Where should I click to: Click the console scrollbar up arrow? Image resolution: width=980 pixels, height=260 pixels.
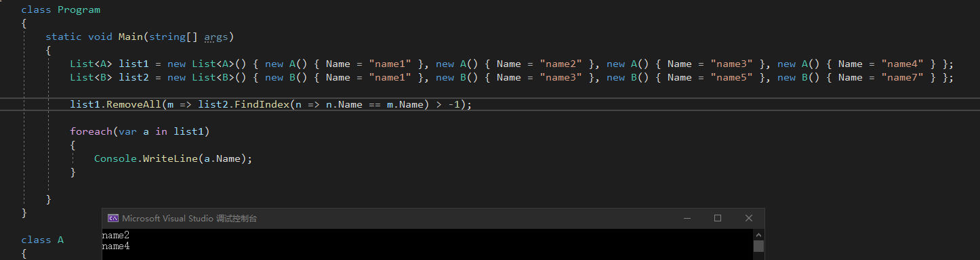[759, 234]
